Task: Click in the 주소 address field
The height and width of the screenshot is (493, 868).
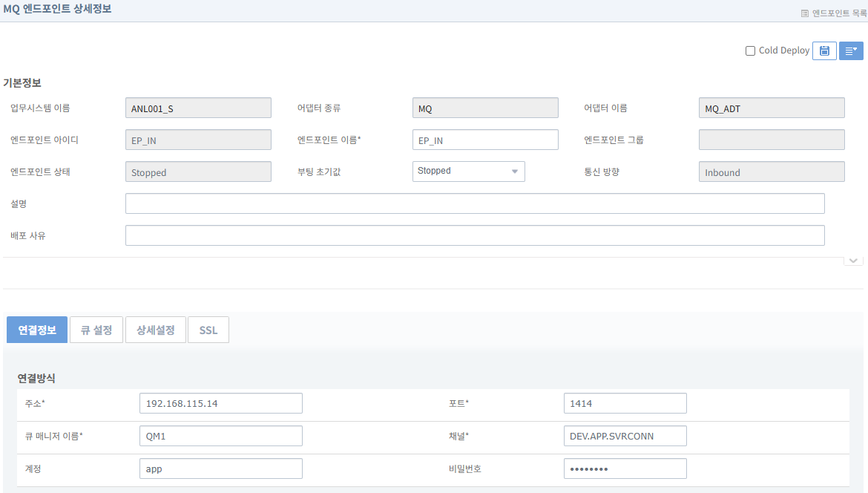Action: point(220,402)
